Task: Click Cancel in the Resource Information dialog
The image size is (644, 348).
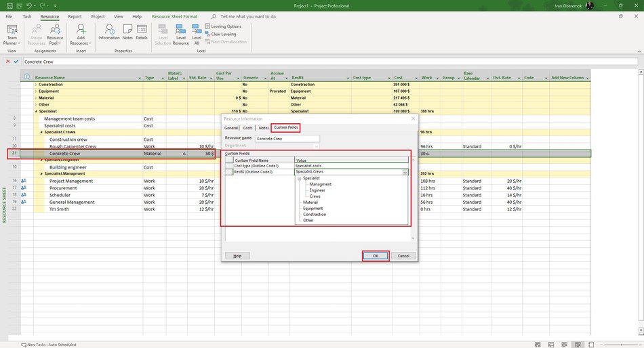Action: [403, 256]
